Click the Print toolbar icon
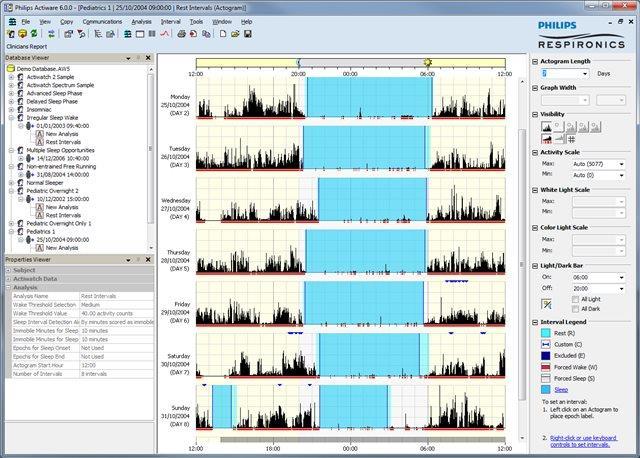640x458 pixels. (181, 34)
